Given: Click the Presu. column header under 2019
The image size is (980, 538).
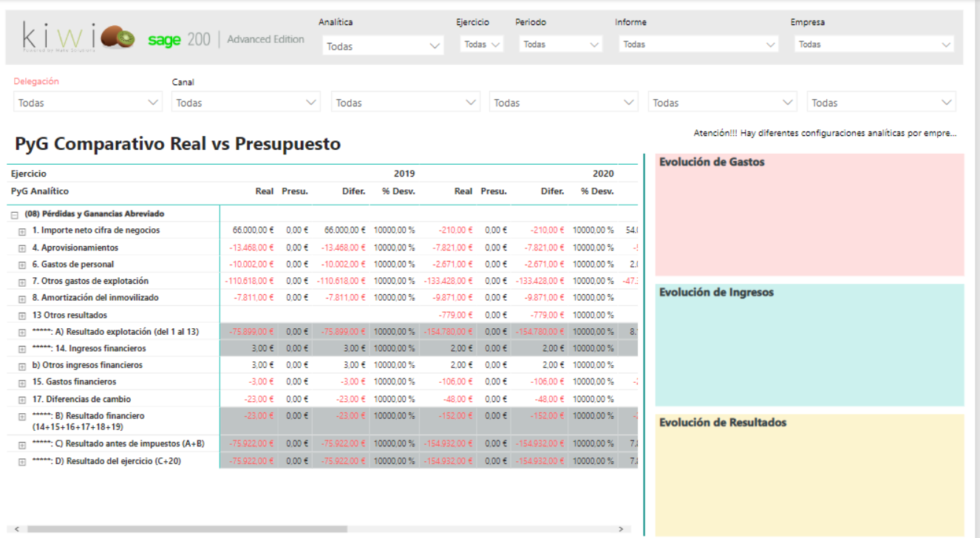Looking at the screenshot, I should click(x=295, y=191).
